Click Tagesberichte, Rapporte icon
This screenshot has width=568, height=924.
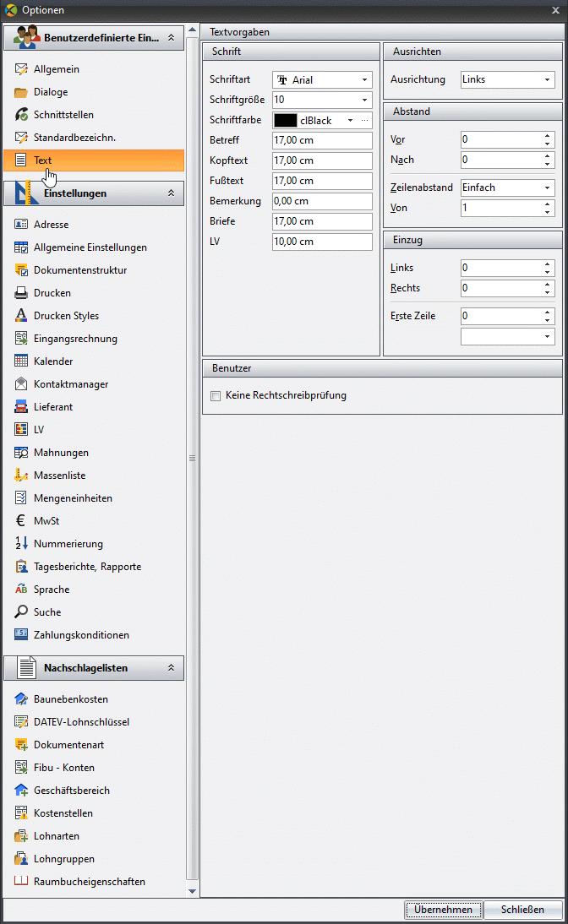21,566
